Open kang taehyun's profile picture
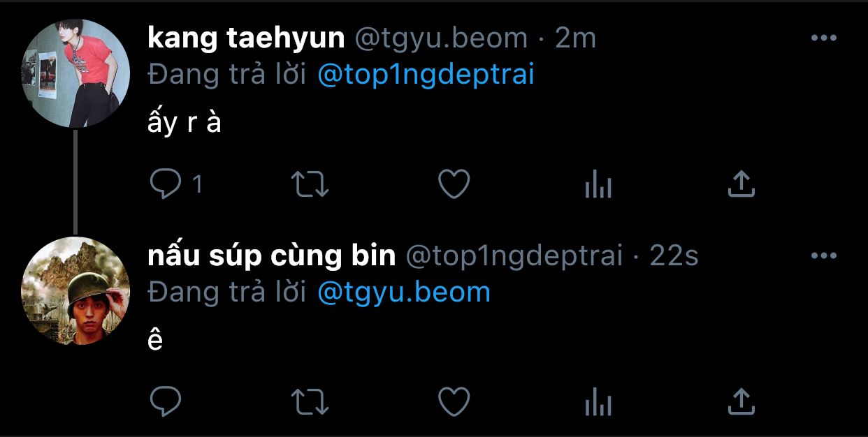 pos(75,73)
